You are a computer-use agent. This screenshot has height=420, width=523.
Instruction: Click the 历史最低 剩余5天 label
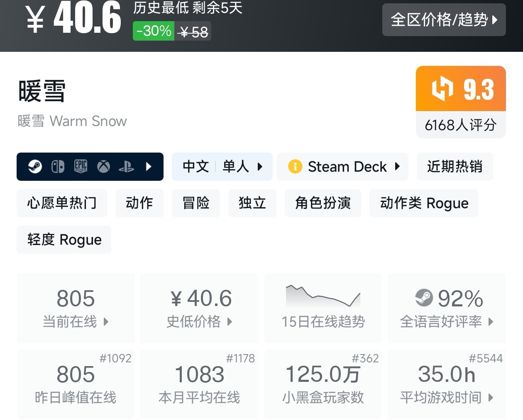188,8
